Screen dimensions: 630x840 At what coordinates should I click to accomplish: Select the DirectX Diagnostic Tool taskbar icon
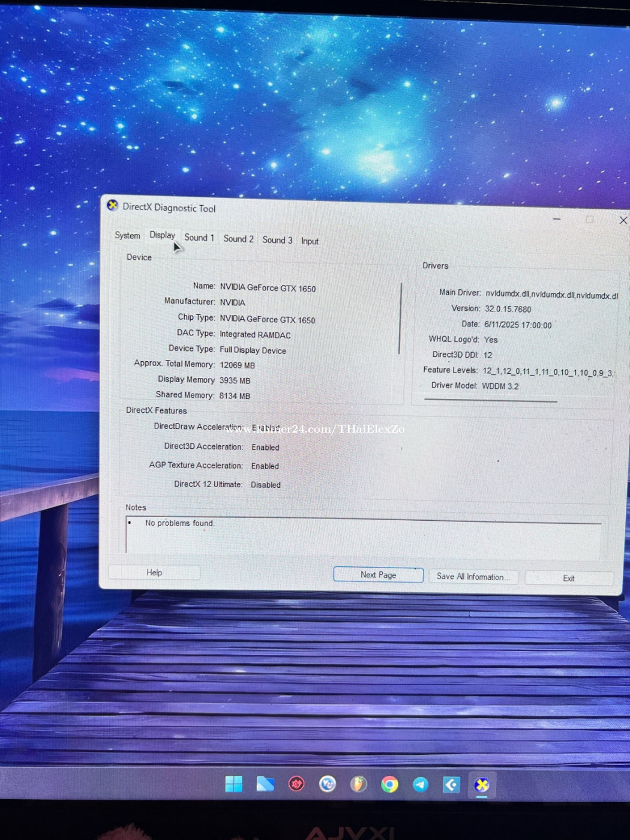(x=482, y=785)
